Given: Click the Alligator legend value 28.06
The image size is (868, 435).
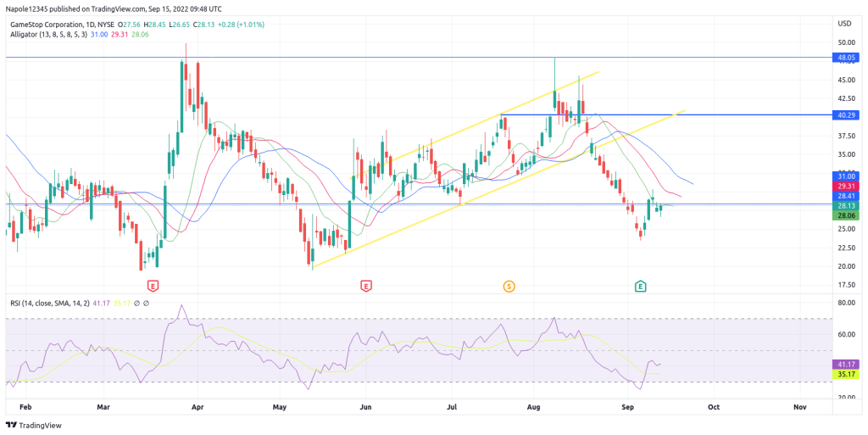Looking at the screenshot, I should pos(140,34).
